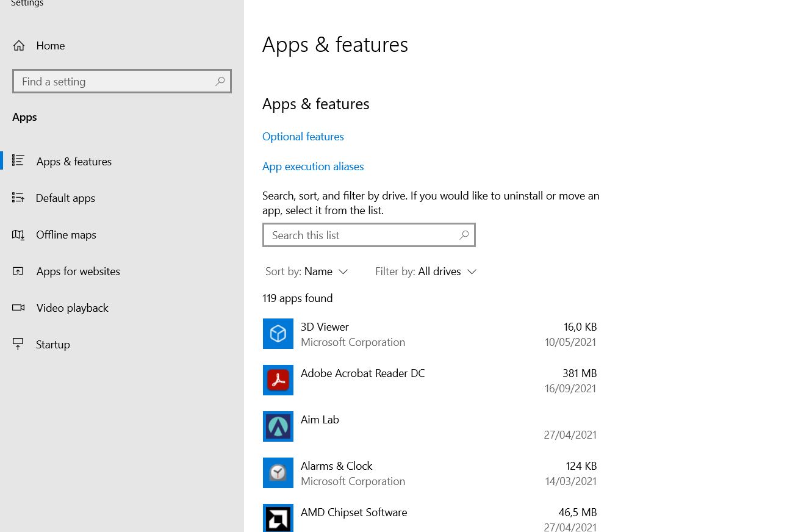This screenshot has height=532, width=812.
Task: Click the 381 MB size value
Action: click(580, 373)
